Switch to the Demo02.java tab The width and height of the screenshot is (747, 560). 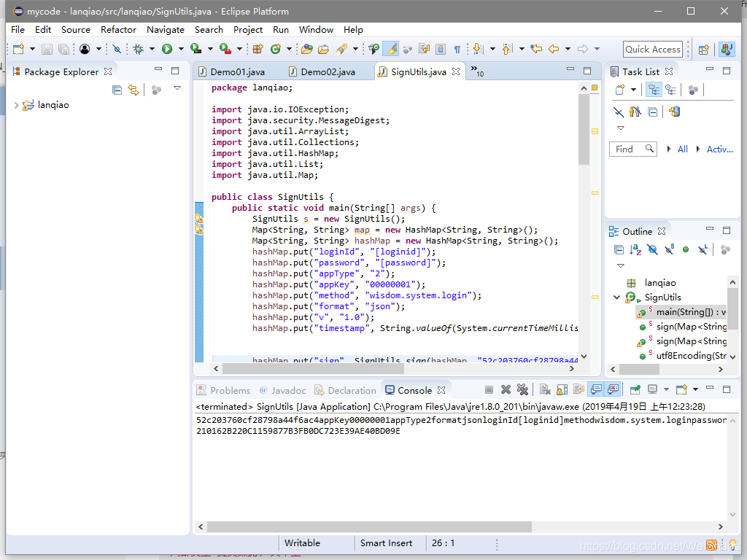pos(328,72)
